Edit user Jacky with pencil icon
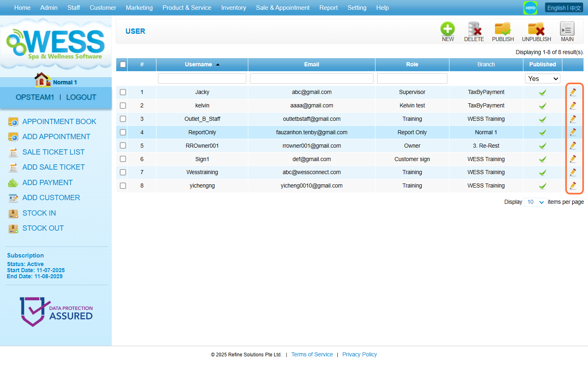The image size is (588, 371). [573, 92]
